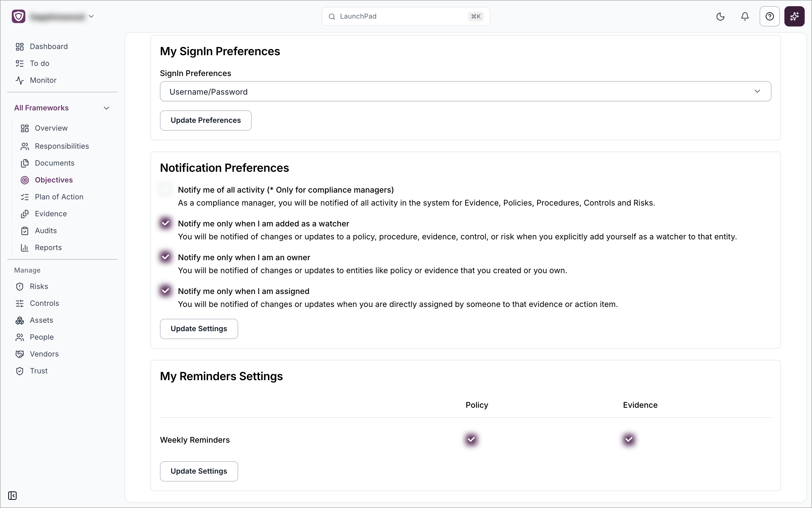Uncheck notify when added as watcher

[x=165, y=223]
